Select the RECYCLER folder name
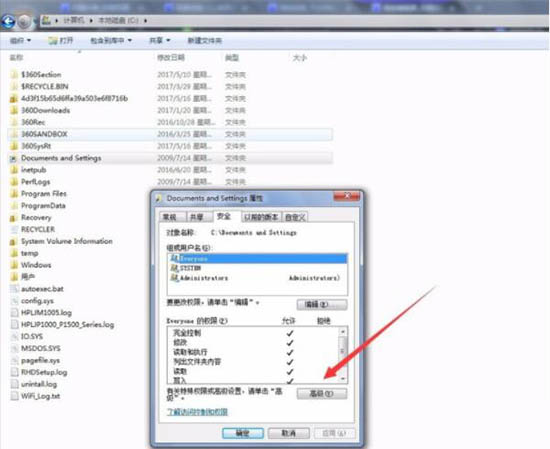The height and width of the screenshot is (449, 550). pos(38,229)
